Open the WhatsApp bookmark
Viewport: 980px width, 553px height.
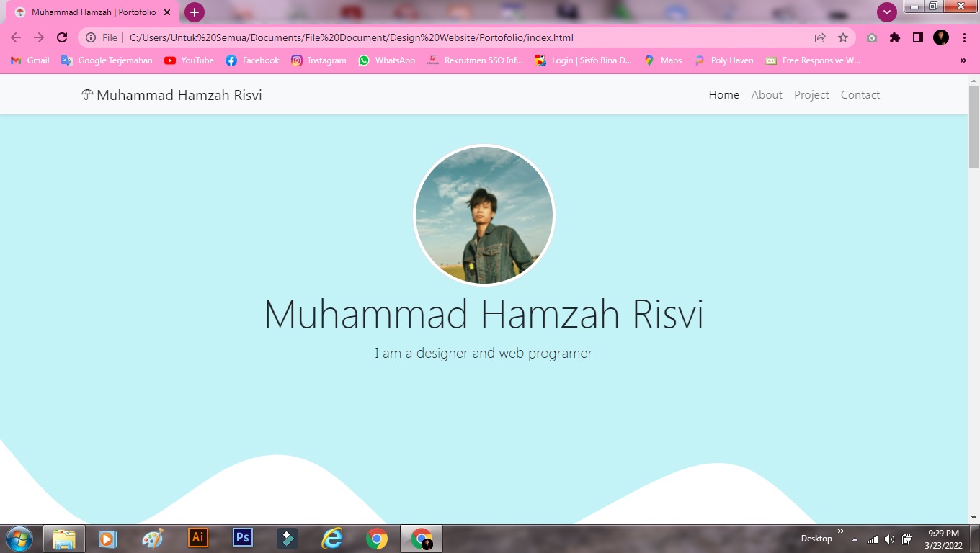click(x=386, y=60)
